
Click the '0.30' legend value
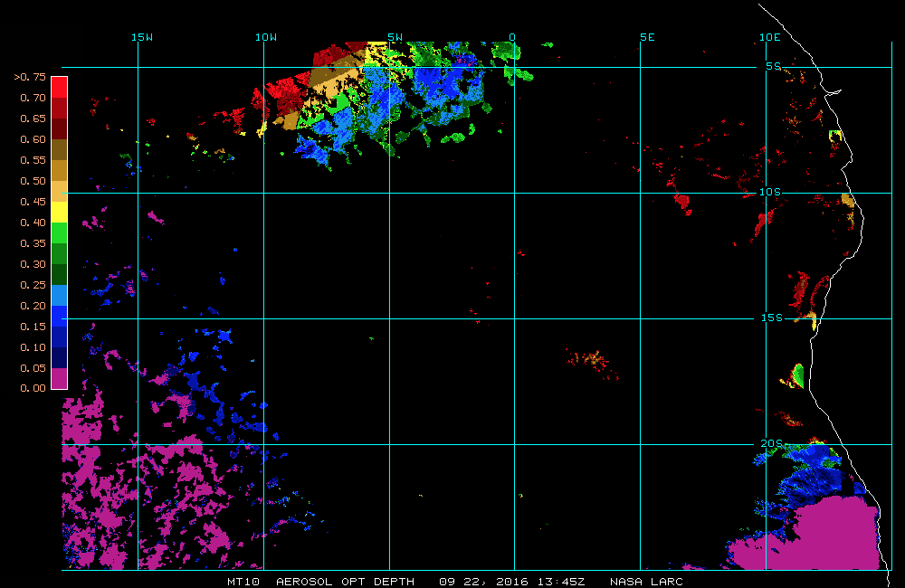point(33,264)
